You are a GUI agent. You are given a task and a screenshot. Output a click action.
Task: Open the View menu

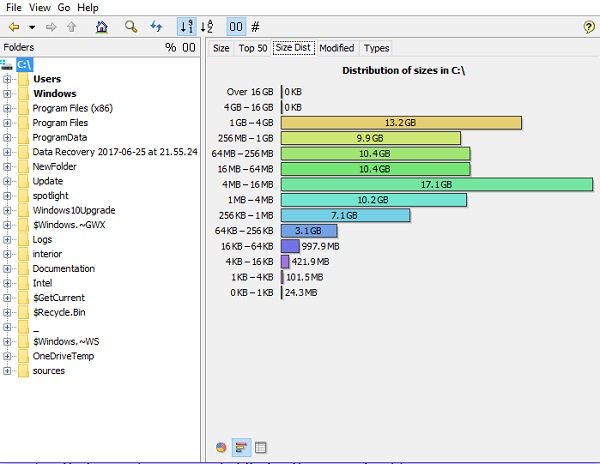(x=40, y=7)
